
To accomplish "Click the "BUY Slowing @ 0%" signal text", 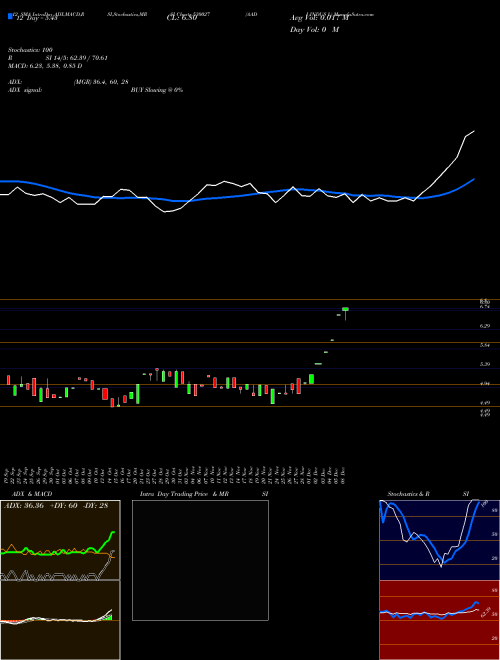I will click(x=157, y=90).
